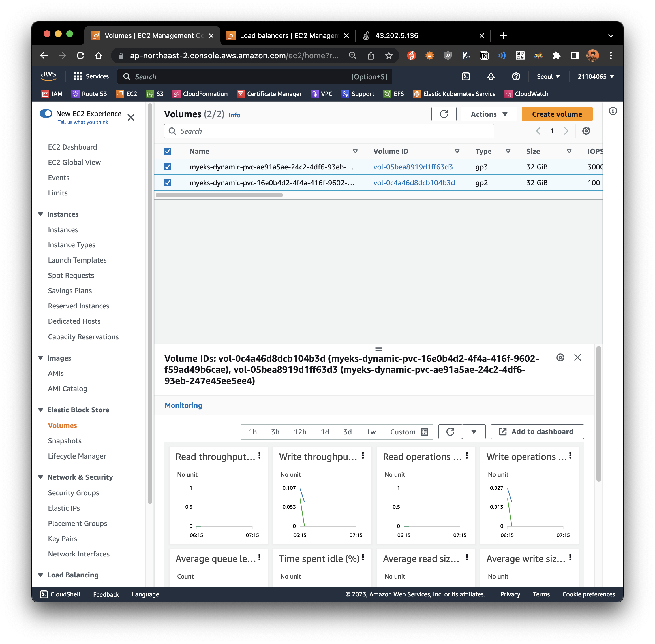
Task: Select the 12h time range
Action: 300,432
